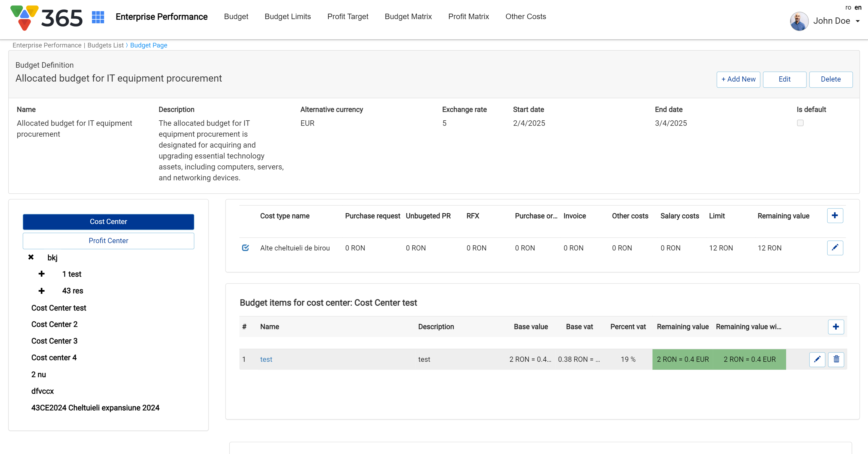Select Cost Center 3 in the tree

(54, 341)
